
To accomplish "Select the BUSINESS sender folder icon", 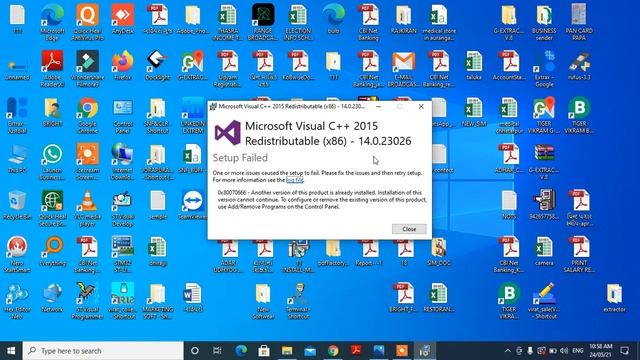I will tap(544, 22).
